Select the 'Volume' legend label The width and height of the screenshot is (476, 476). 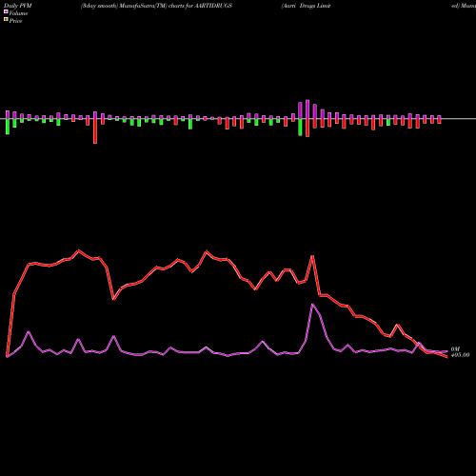(x=18, y=13)
